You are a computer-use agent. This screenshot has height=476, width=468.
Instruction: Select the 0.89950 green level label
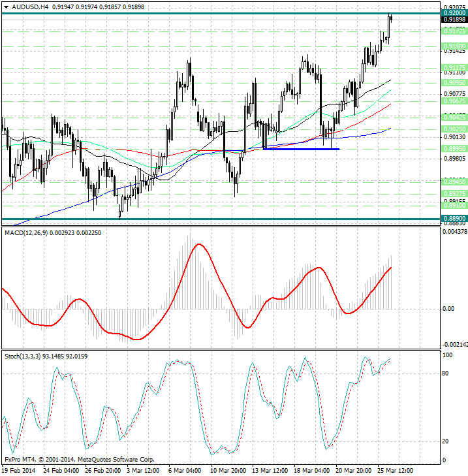[x=454, y=149]
